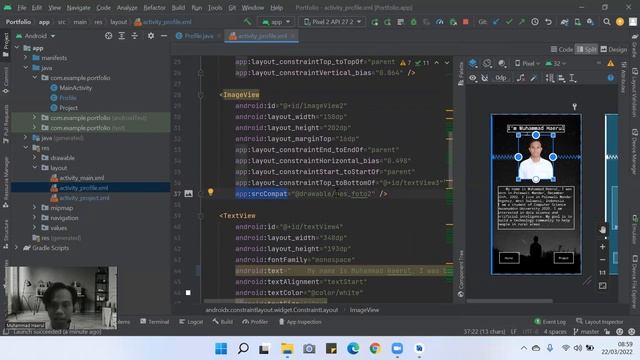Open the Layout Inspector panel
Viewport: 640px width, 360px height.
600,322
